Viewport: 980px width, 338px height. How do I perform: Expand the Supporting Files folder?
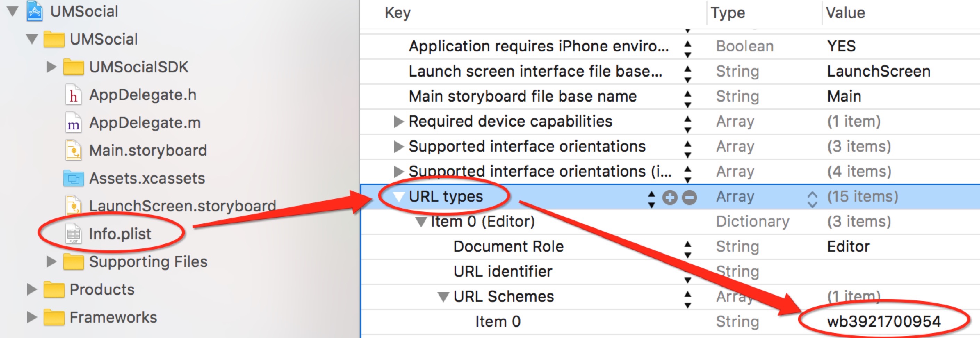[51, 261]
